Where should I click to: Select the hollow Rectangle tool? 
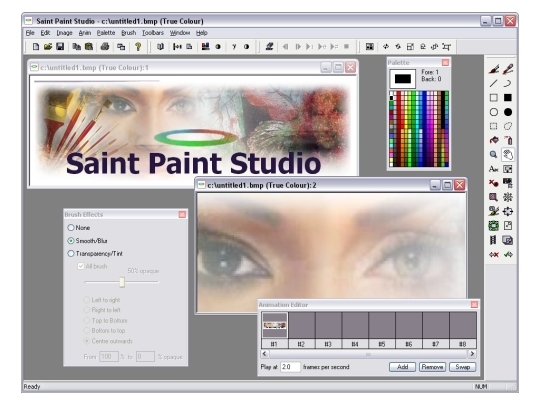pos(494,98)
